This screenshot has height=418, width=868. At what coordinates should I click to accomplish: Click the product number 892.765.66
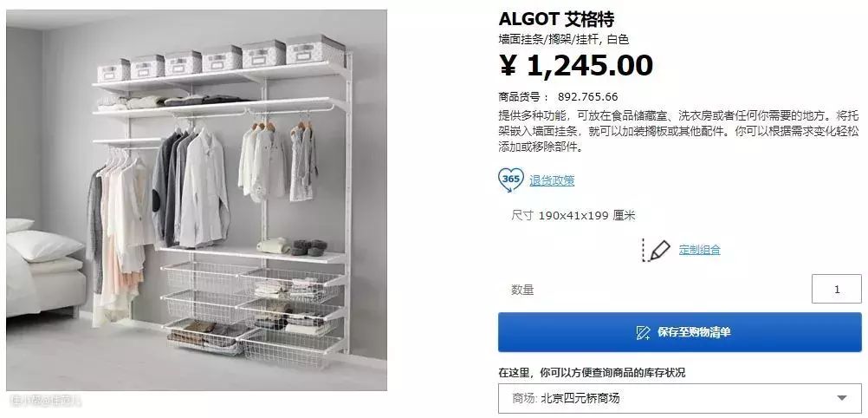(587, 97)
